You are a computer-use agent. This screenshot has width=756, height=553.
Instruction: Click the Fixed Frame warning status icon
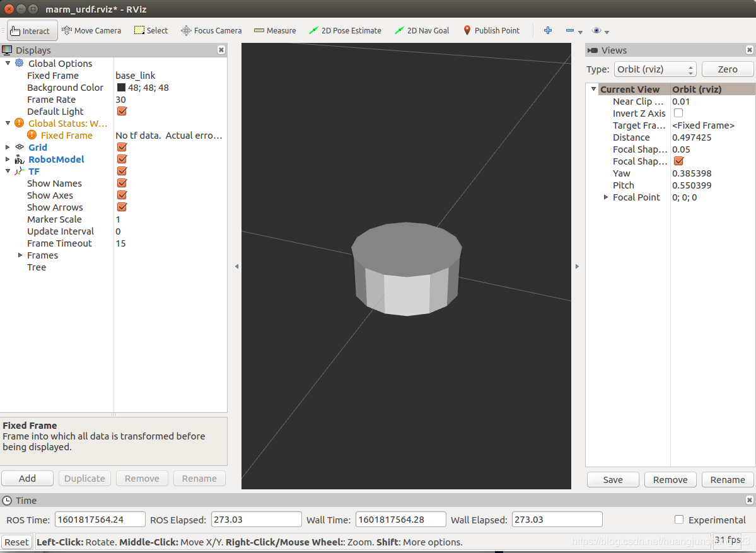(32, 135)
